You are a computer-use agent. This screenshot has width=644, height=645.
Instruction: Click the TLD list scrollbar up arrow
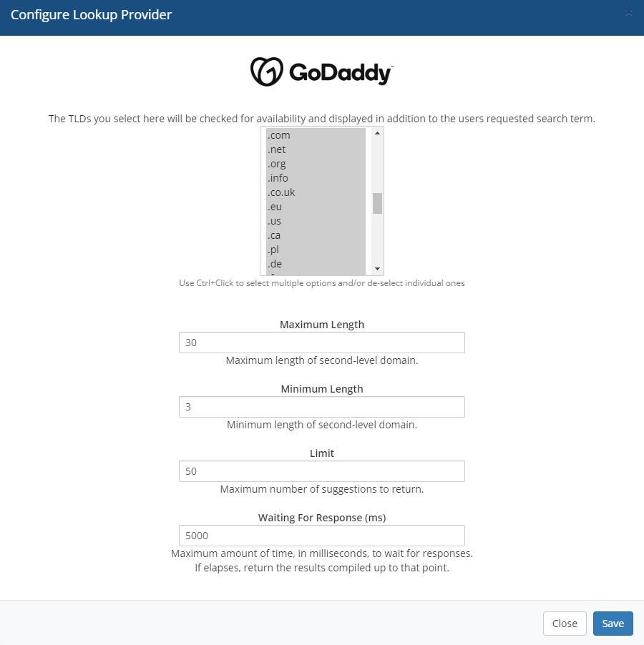point(377,132)
